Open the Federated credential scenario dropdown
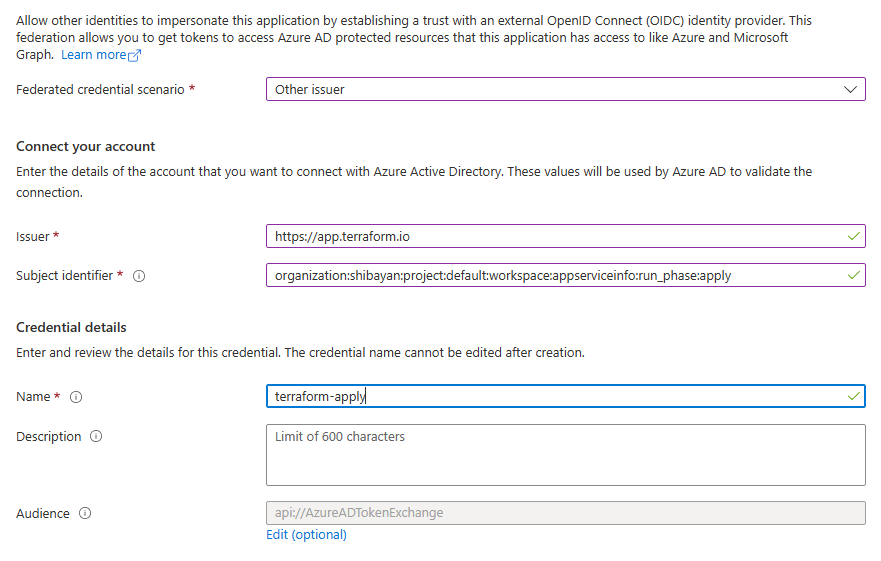 [x=566, y=89]
